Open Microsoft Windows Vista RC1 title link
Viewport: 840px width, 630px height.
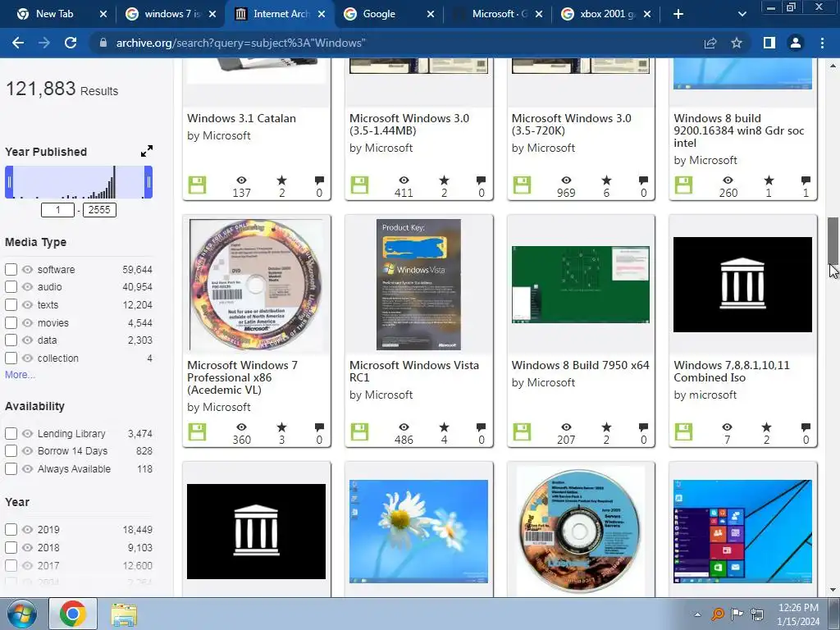coord(414,372)
